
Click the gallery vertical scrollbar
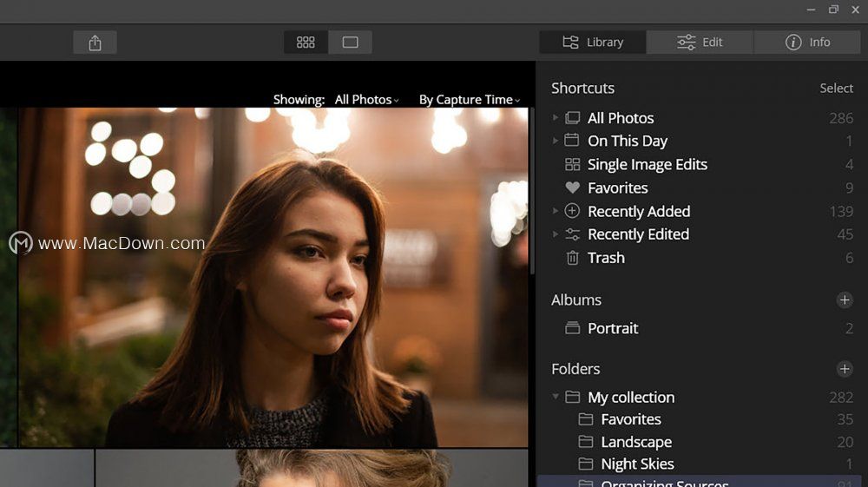tap(532, 191)
